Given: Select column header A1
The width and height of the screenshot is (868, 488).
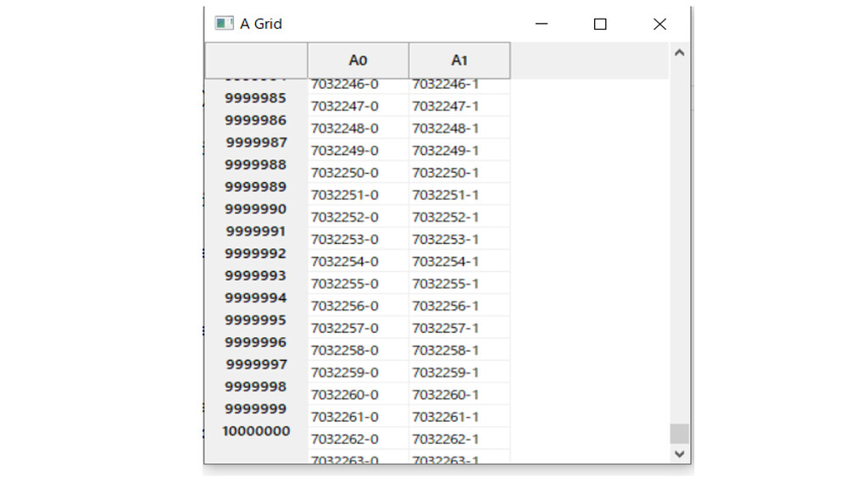Looking at the screenshot, I should [x=459, y=60].
